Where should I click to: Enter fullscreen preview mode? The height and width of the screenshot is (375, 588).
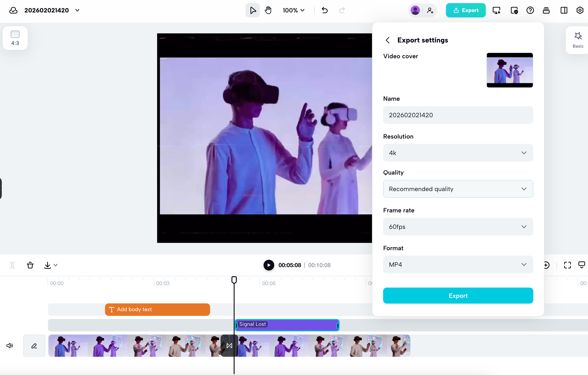567,265
